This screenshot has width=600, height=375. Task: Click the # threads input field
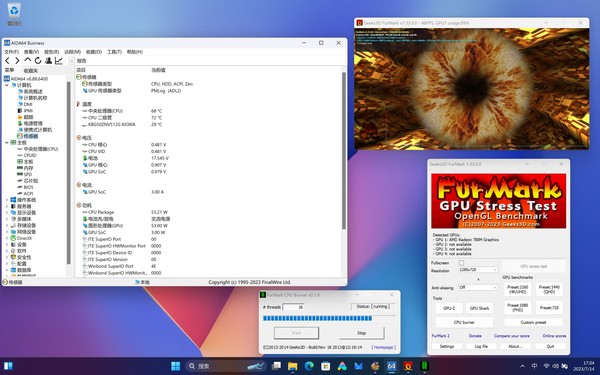[x=293, y=307]
